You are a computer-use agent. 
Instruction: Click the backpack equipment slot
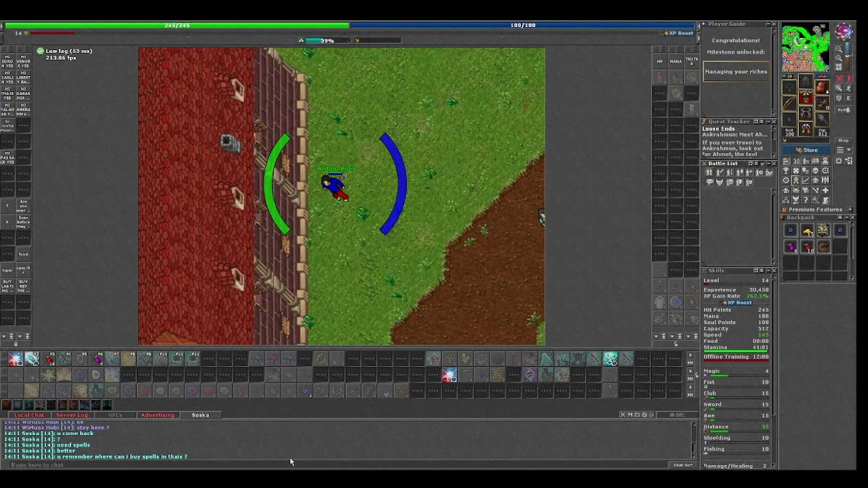coord(822,87)
